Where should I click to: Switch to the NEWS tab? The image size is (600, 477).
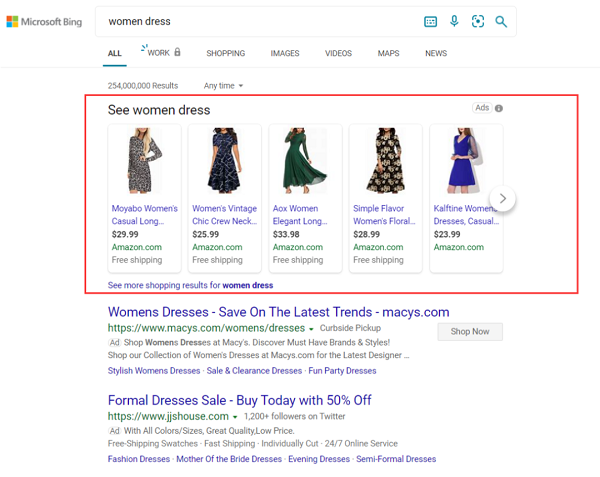(436, 54)
